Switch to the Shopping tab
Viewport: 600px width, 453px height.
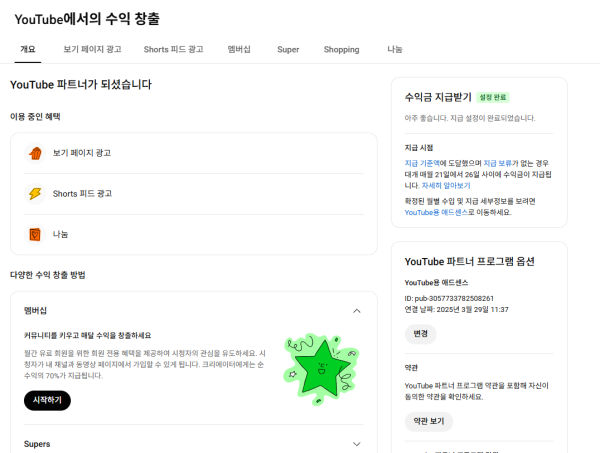(x=341, y=49)
